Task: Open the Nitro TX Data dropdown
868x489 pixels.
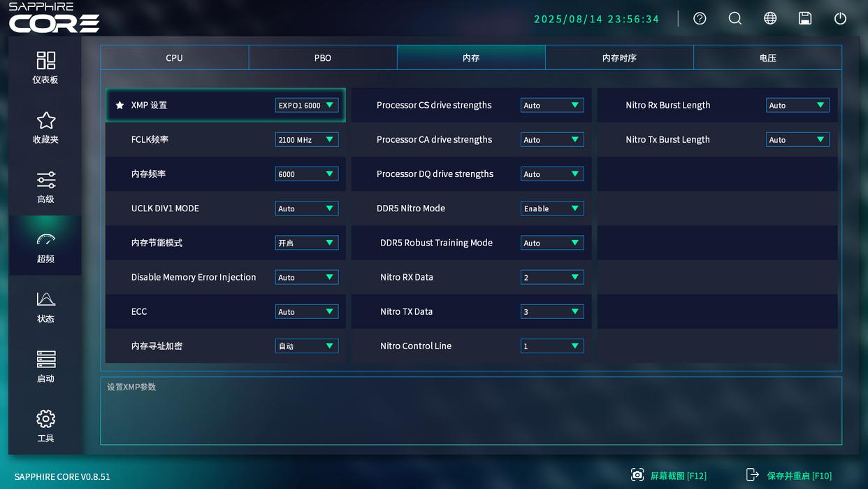Action: tap(552, 311)
